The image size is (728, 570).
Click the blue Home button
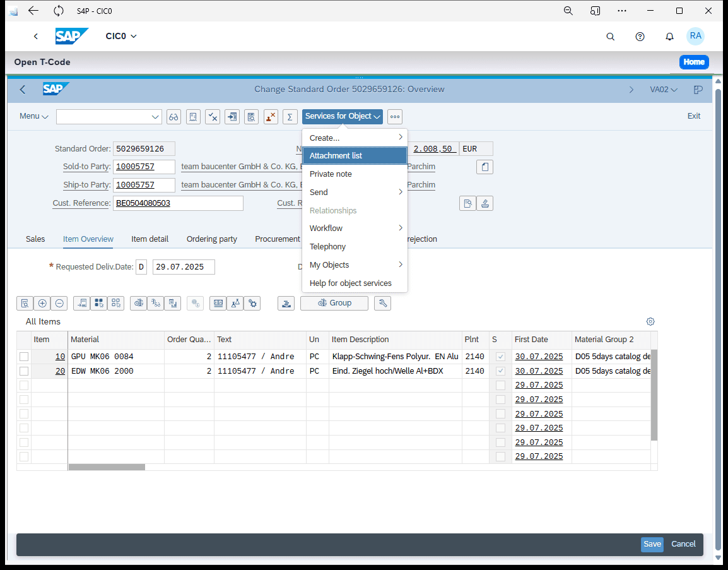[694, 62]
